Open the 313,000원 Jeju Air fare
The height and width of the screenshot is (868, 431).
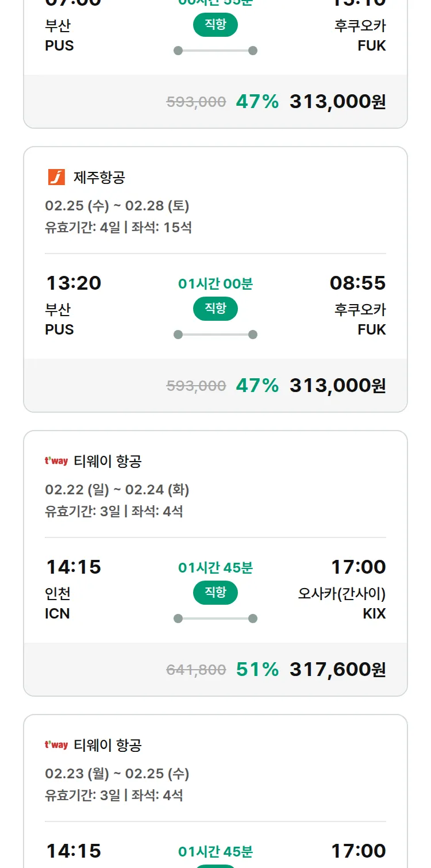tap(337, 386)
